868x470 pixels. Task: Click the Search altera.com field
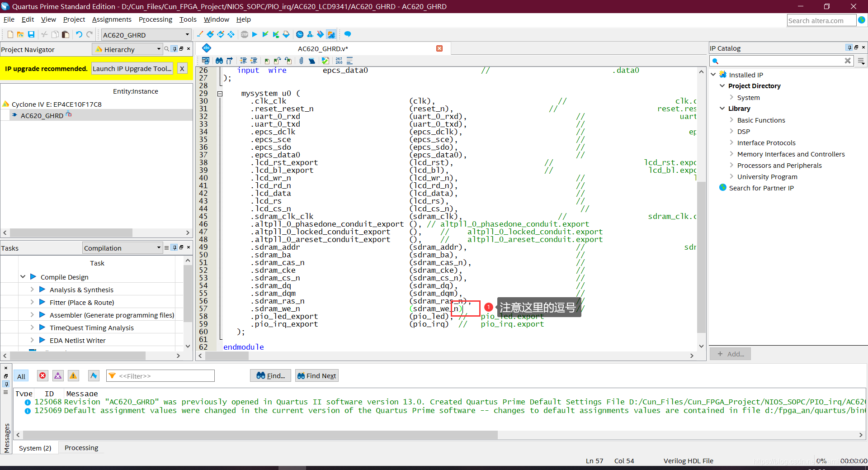click(x=821, y=20)
